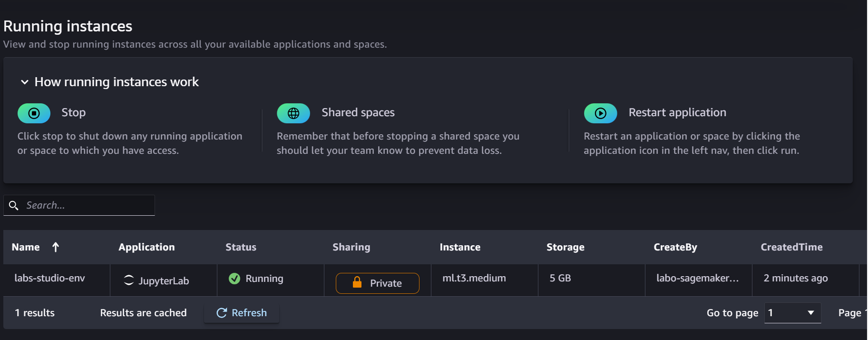
Task: Collapse the How running instances work section
Action: [25, 82]
